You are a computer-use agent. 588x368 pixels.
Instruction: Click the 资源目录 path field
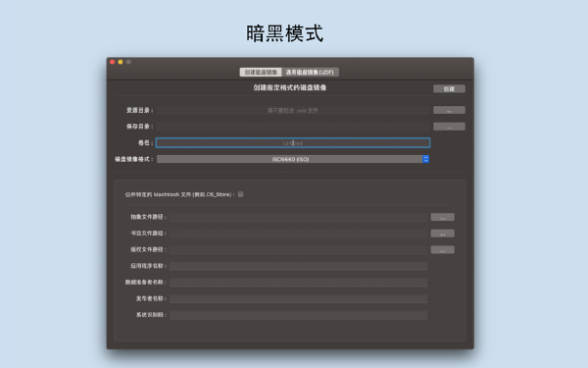pos(293,110)
